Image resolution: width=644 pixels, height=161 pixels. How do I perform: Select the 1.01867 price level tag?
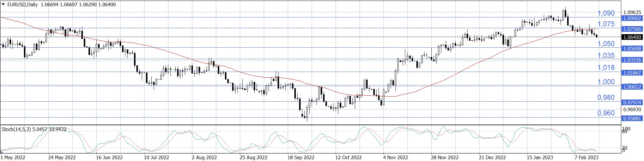631,73
